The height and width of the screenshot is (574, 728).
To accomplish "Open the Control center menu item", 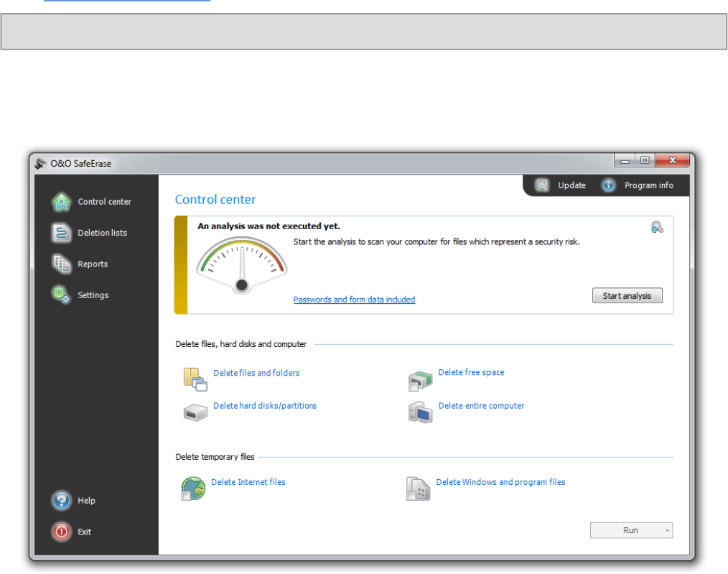I will (105, 202).
